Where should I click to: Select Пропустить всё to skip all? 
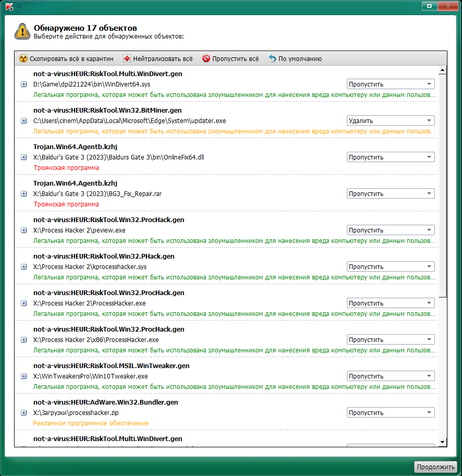pyautogui.click(x=231, y=58)
